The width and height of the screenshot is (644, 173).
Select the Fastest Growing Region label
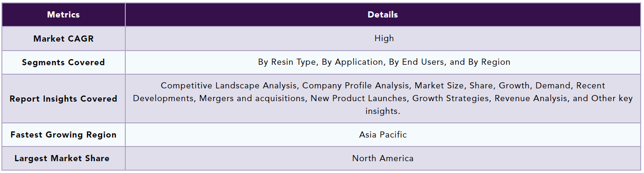(63, 135)
